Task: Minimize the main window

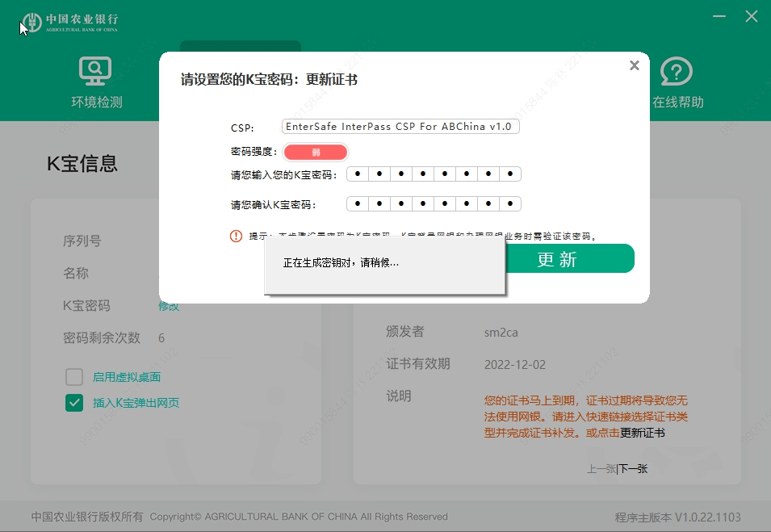Action: pyautogui.click(x=719, y=16)
